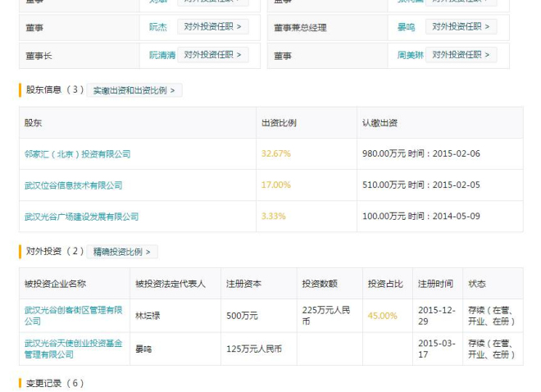This screenshot has width=541, height=392.
Task: Open shareholder 武汉光谷广场建设发展有限公司 link
Action: (81, 217)
